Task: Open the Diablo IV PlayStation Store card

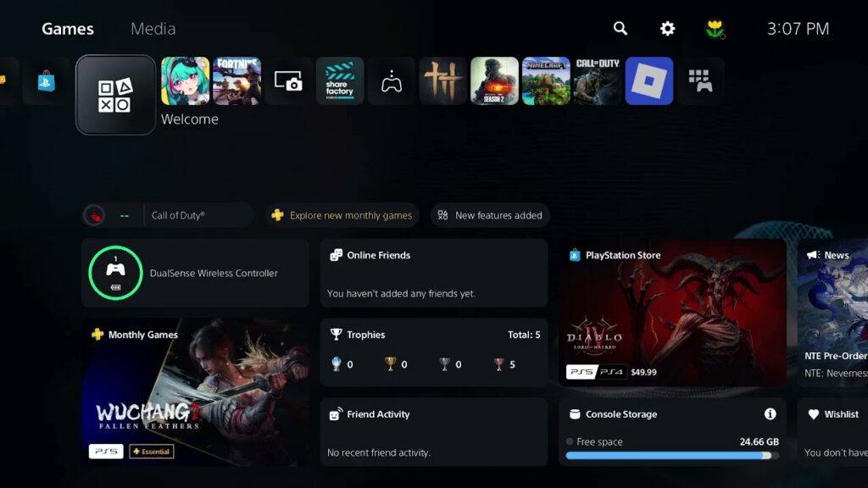Action: point(672,313)
